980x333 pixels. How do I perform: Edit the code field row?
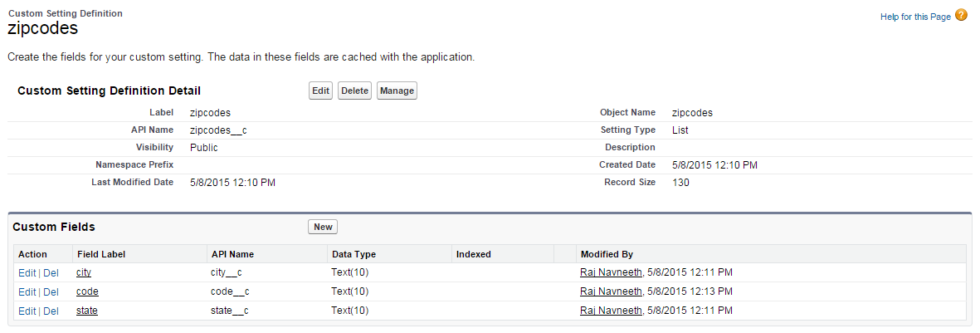click(27, 291)
